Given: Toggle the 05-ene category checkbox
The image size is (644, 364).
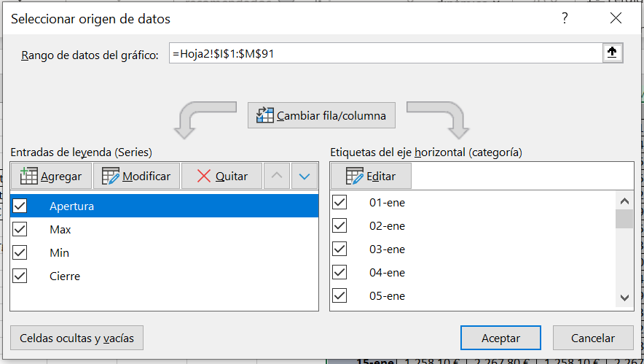Looking at the screenshot, I should [x=339, y=295].
